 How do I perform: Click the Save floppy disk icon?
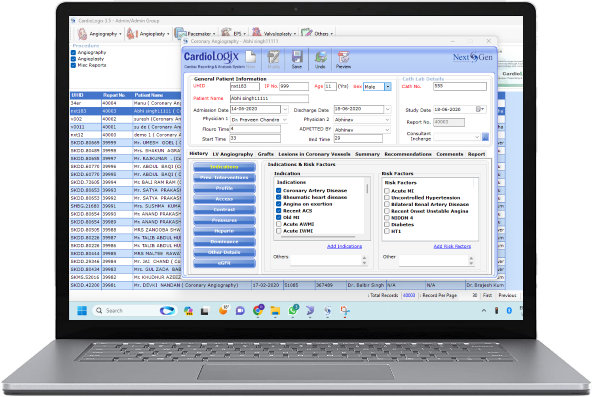pos(297,57)
